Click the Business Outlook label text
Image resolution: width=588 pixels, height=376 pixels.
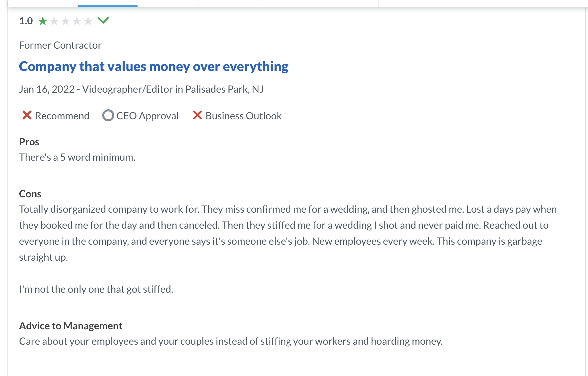[x=244, y=116]
